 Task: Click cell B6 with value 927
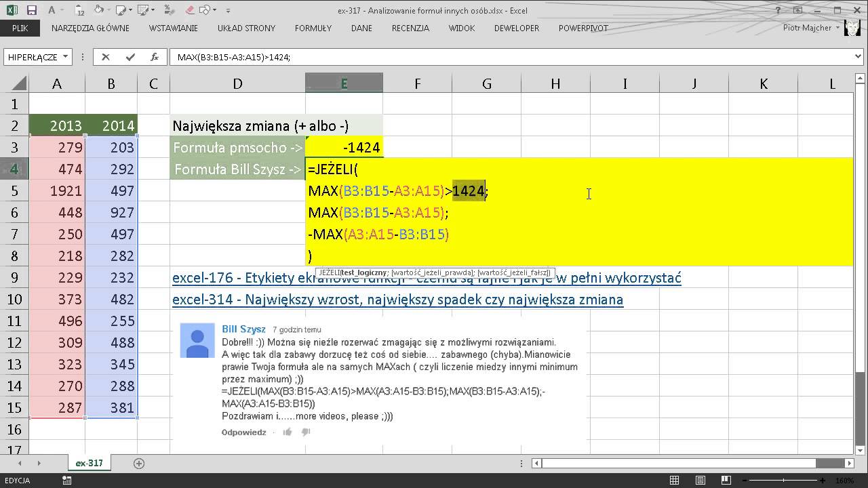(111, 213)
